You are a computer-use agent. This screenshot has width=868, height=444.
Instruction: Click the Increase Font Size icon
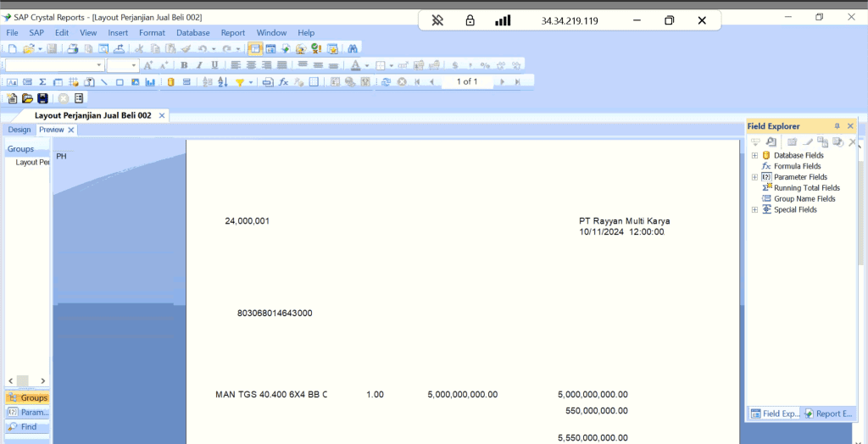tap(147, 65)
